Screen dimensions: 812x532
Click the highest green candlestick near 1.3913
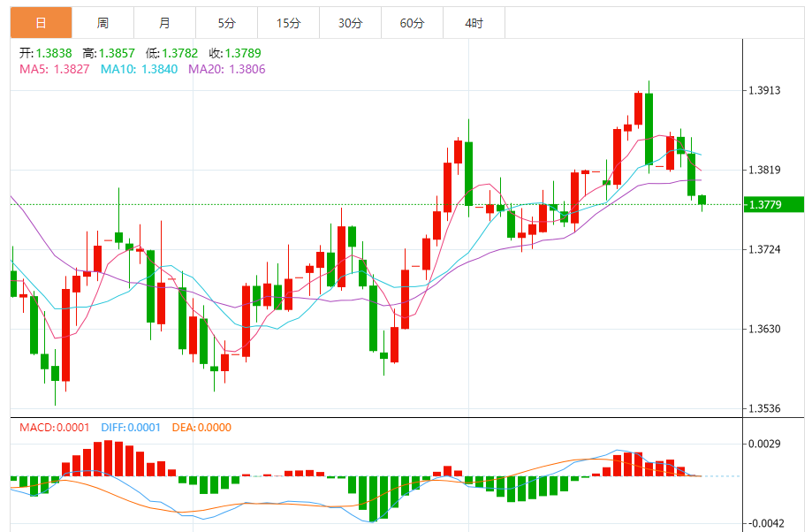(649, 128)
